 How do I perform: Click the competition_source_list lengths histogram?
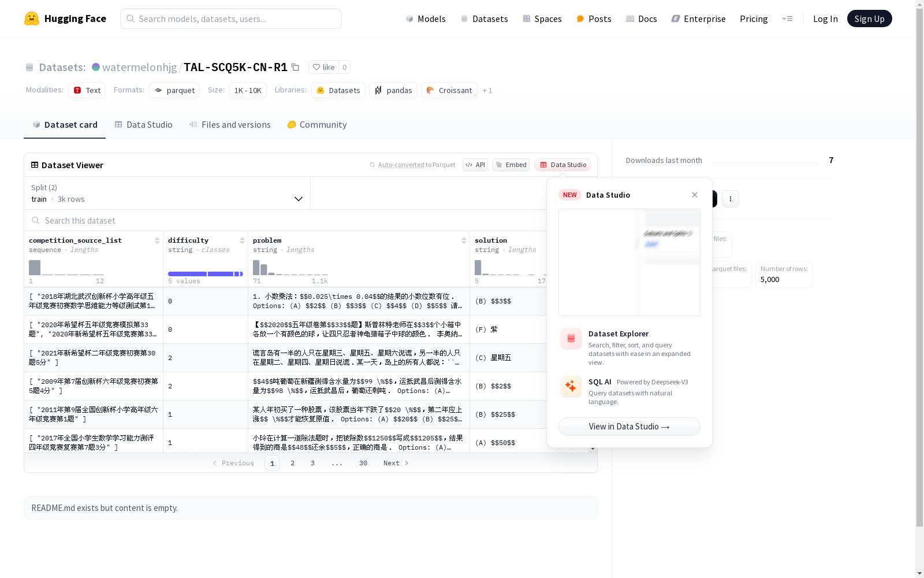tap(66, 267)
